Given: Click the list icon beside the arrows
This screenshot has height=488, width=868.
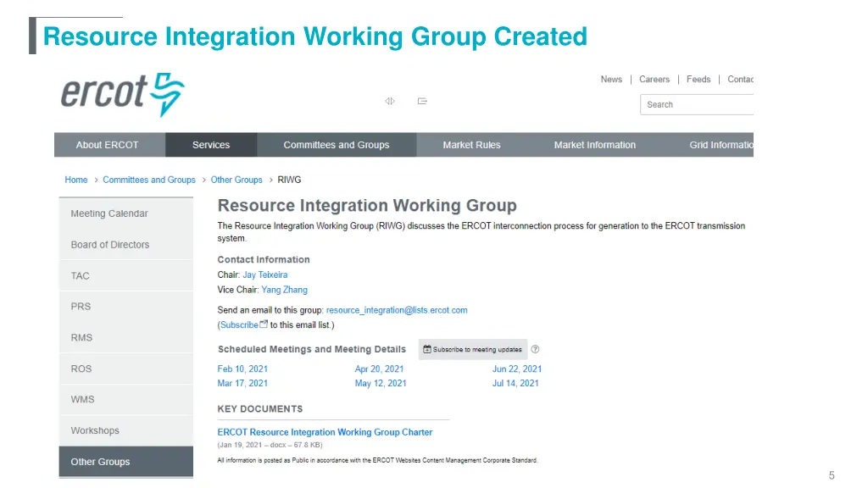Looking at the screenshot, I should coord(422,102).
